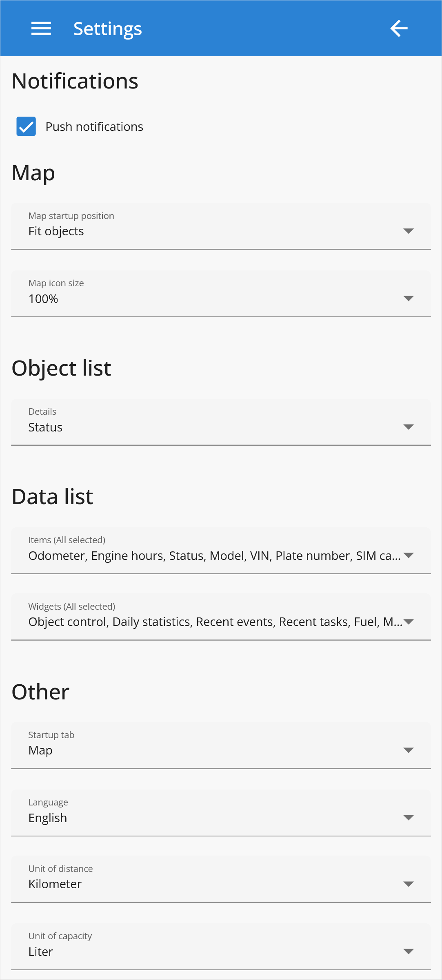442x980 pixels.
Task: Click the Startup tab arrow icon
Action: 408,750
